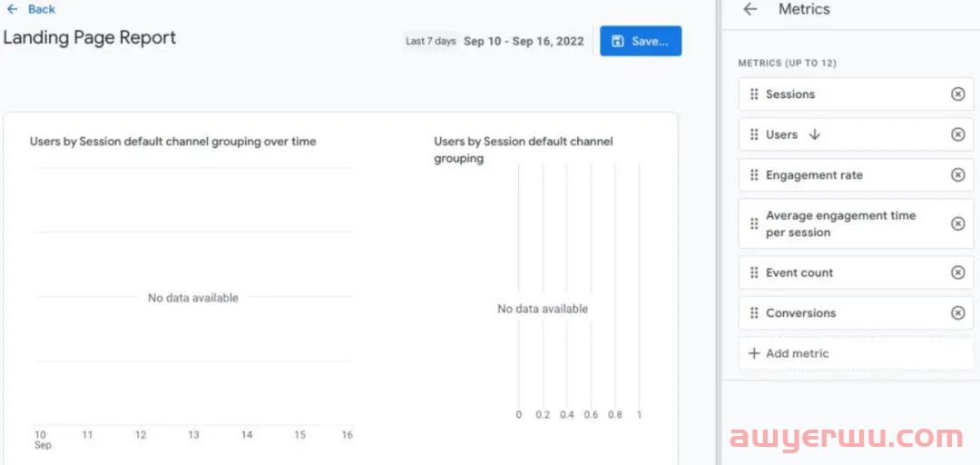The width and height of the screenshot is (980, 465).
Task: Remove the Event count metric
Action: [x=957, y=272]
